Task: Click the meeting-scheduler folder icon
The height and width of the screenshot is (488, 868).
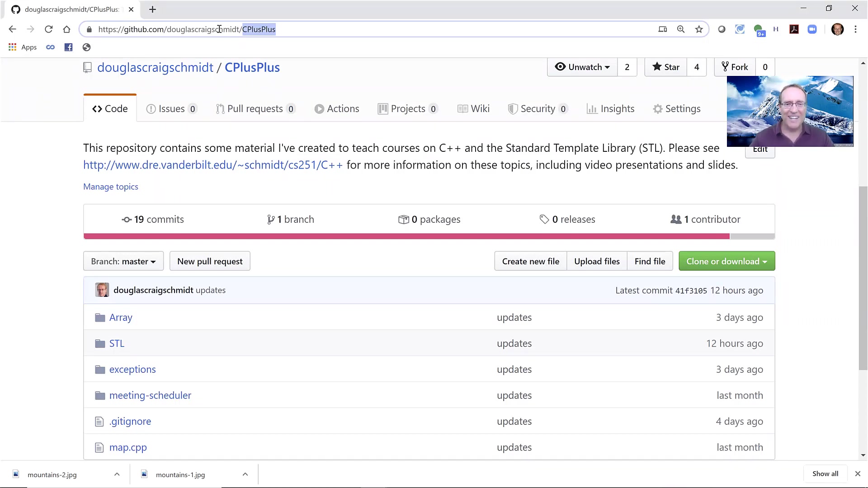Action: [x=100, y=396]
